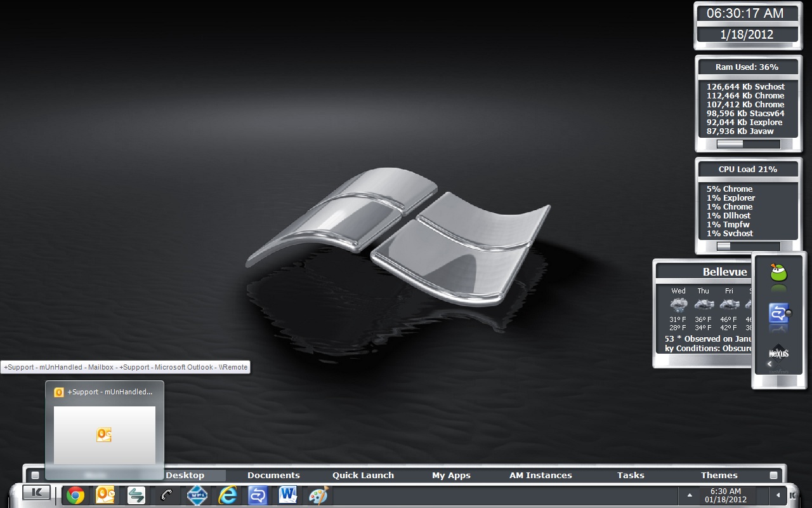
Task: Click the telephone handset icon in taskbar
Action: [x=167, y=495]
